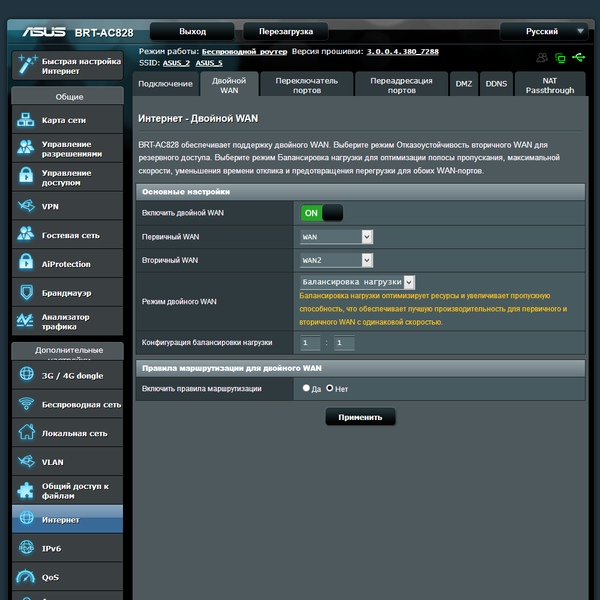Screen dimensions: 600x600
Task: Click the Локальная сеть house icon
Action: [x=26, y=432]
